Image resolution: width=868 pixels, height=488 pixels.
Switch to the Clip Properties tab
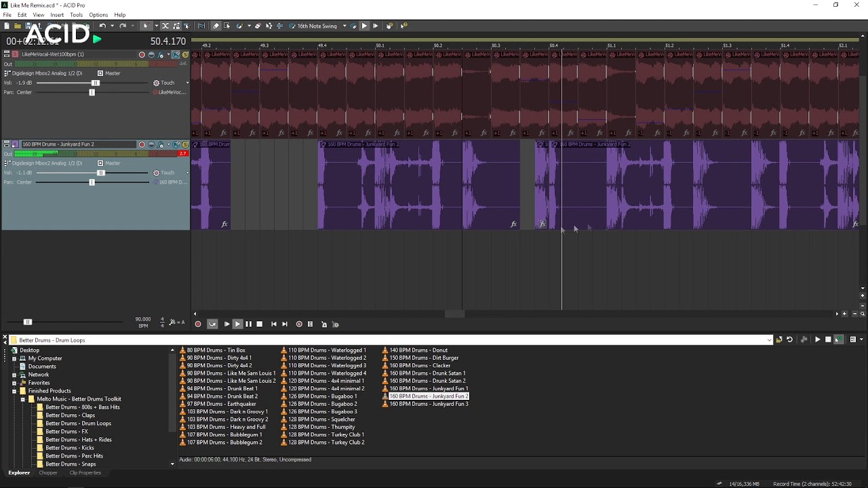tap(85, 472)
